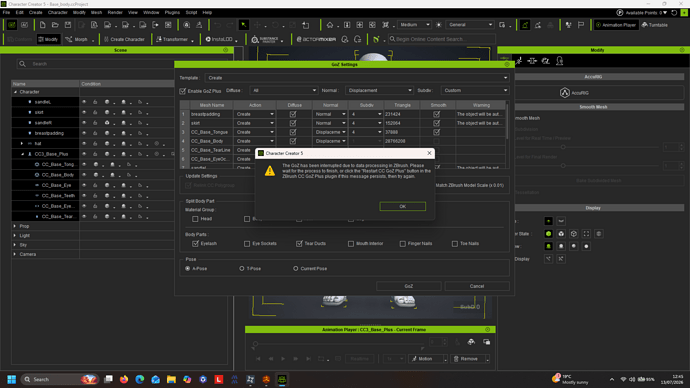Open Action dropdown for breastpadding row

tap(255, 114)
